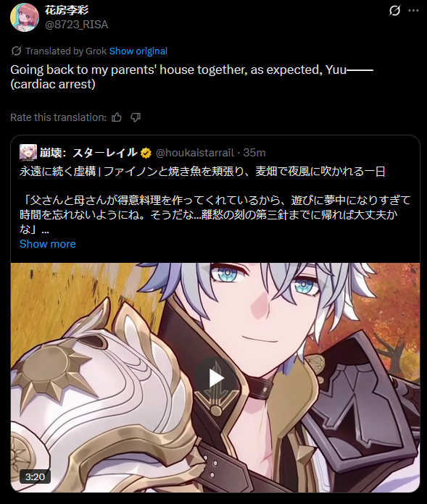Open the 35m timestamp link
427x504 pixels.
tap(254, 153)
